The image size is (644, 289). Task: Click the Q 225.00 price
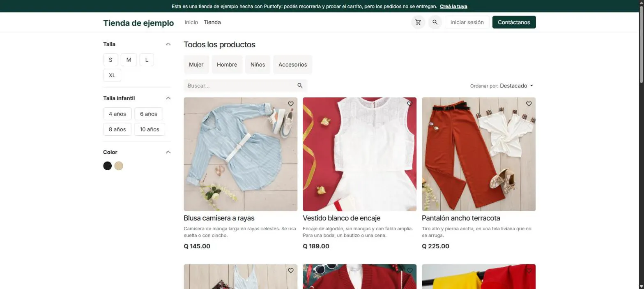(x=435, y=246)
